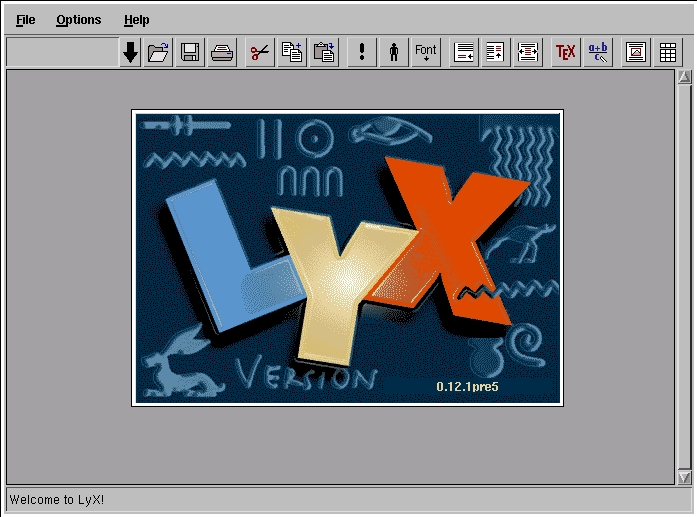Click the Open file folder icon
Screen dimensions: 697x517
point(158,52)
